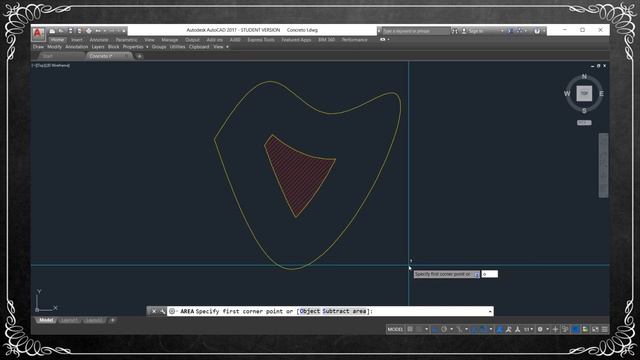Click the New drawing icon in quick access toolbar
This screenshot has width=640, height=360.
click(x=52, y=31)
